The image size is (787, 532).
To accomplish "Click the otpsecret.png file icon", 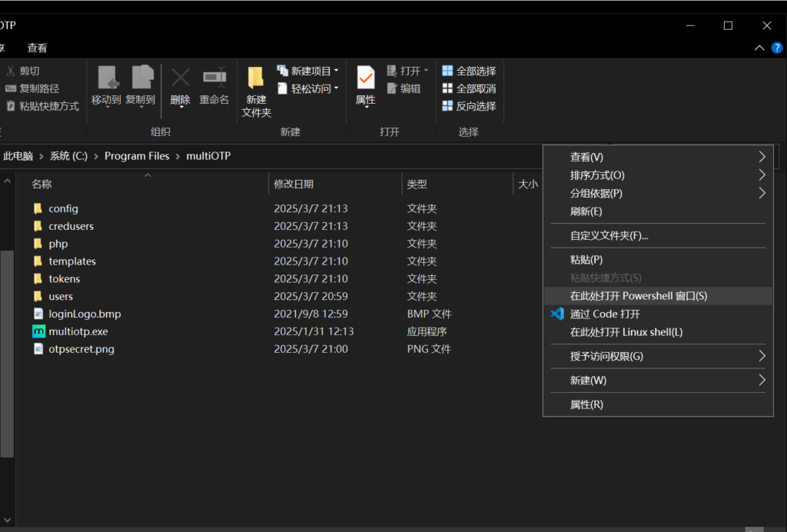I will coord(38,349).
